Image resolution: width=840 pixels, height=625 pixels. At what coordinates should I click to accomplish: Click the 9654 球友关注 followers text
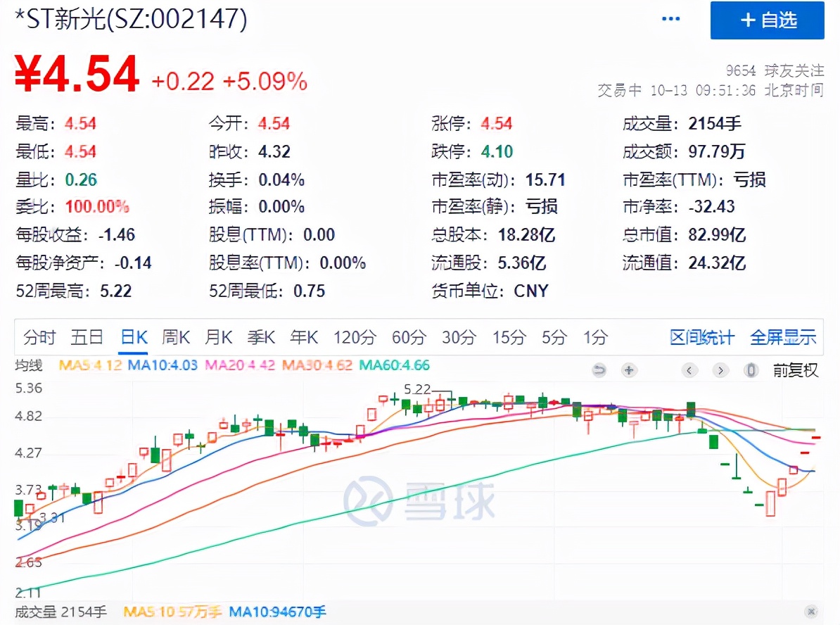pyautogui.click(x=775, y=70)
